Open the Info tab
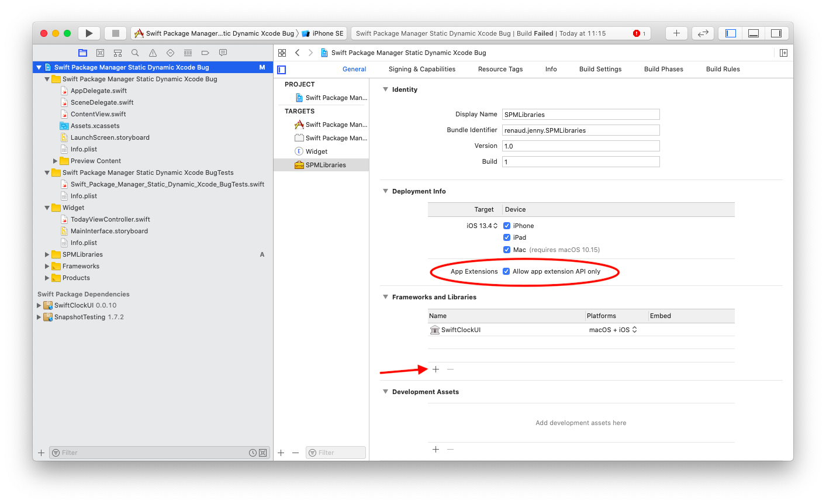The height and width of the screenshot is (504, 826). click(551, 69)
